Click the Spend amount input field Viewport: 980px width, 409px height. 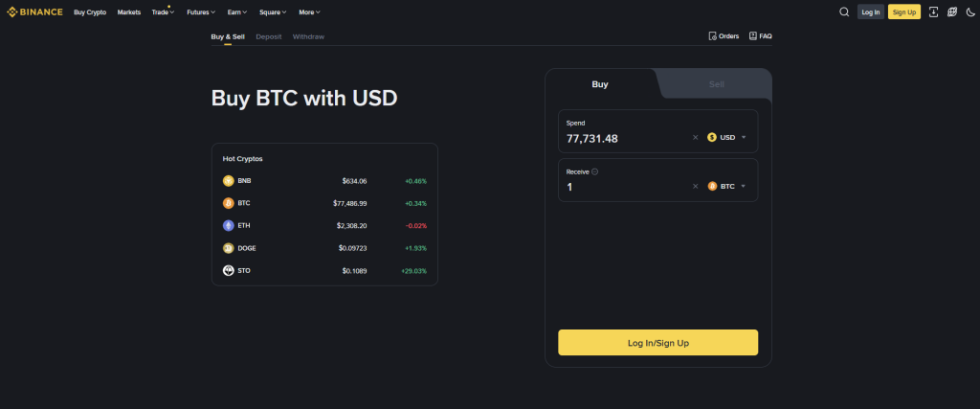tap(622, 139)
